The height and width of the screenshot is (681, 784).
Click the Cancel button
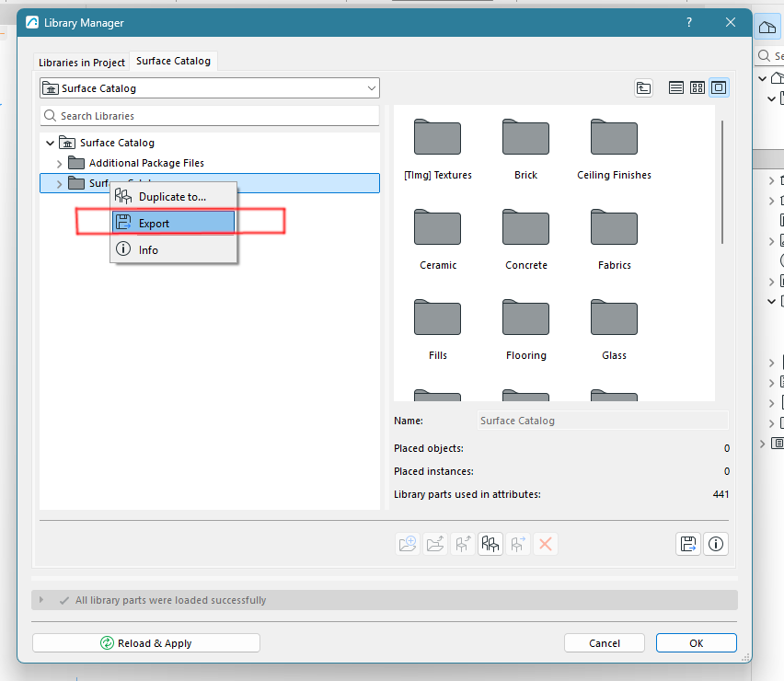pyautogui.click(x=604, y=643)
